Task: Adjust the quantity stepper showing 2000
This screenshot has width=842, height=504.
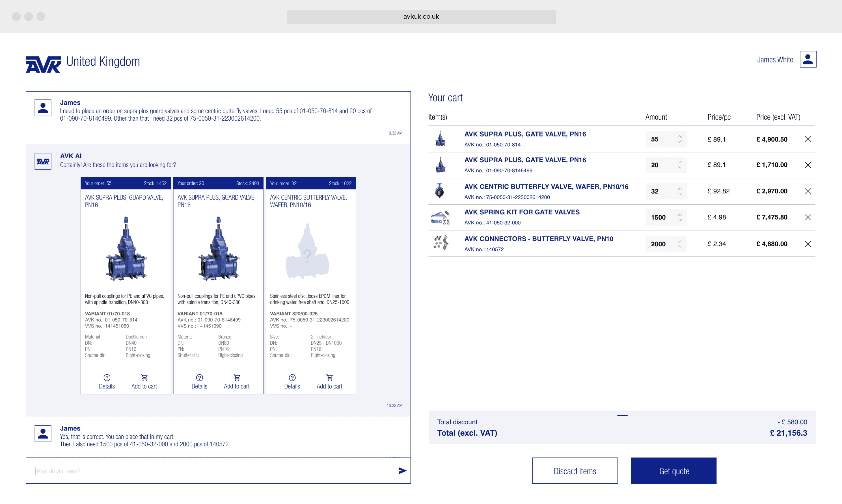Action: [x=680, y=244]
